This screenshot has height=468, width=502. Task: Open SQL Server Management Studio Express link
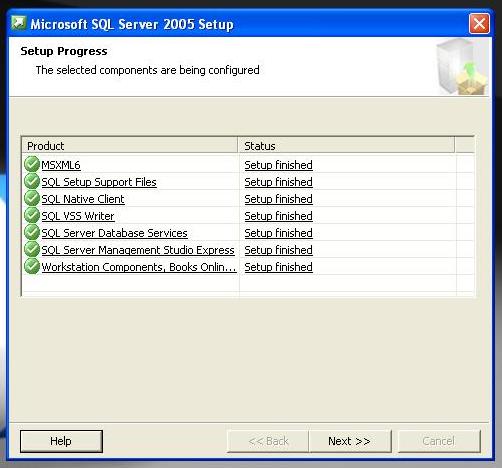pos(138,250)
